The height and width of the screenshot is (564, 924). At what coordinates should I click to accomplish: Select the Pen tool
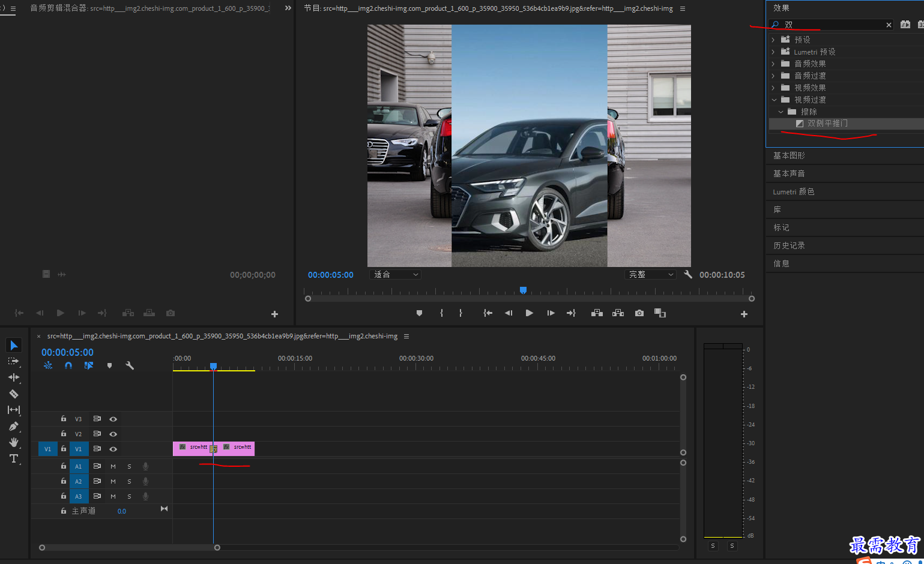coord(14,426)
